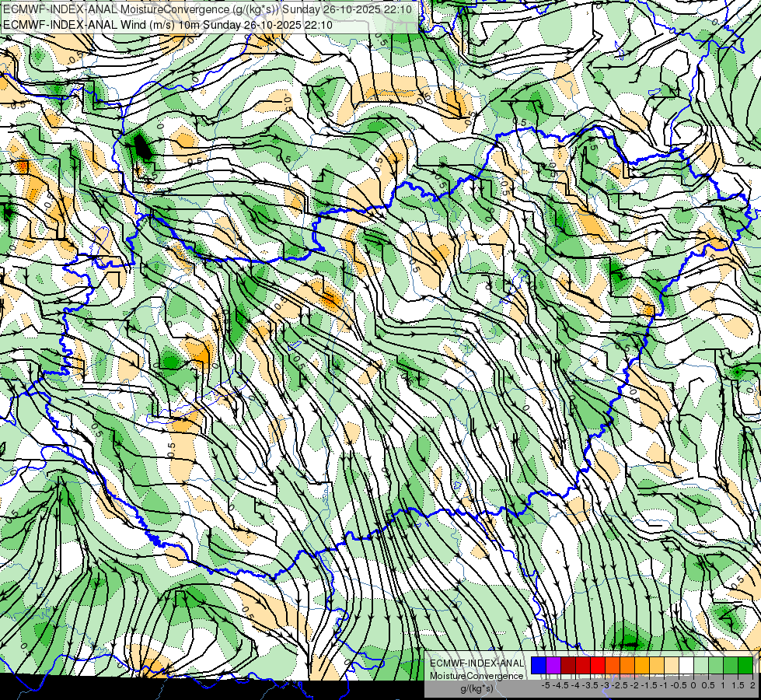This screenshot has height=700, width=761.
Task: Click the -5 tick label in the legend
Action: [546, 685]
